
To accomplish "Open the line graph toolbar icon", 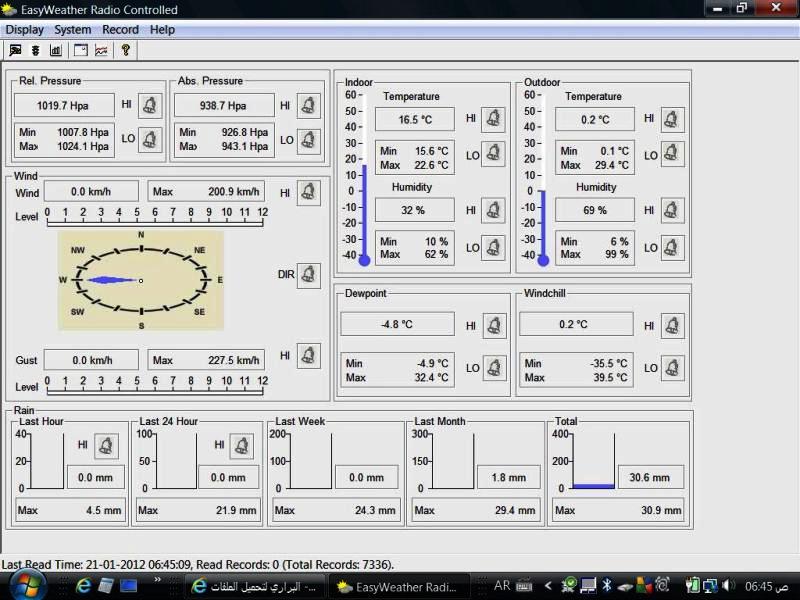I will pyautogui.click(x=102, y=50).
